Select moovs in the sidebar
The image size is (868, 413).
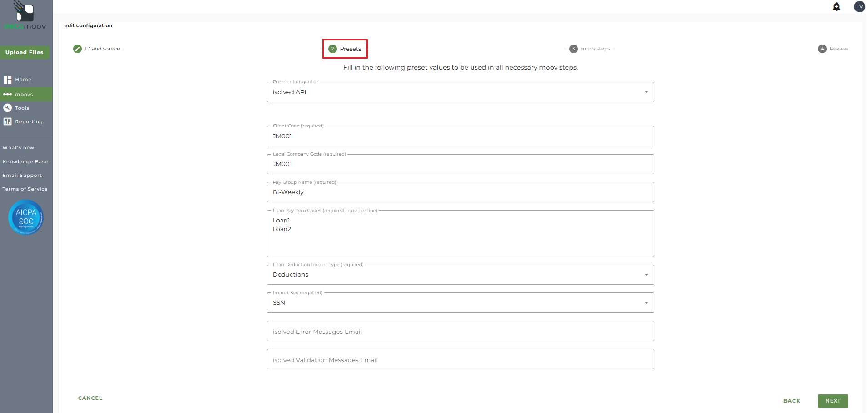24,95
